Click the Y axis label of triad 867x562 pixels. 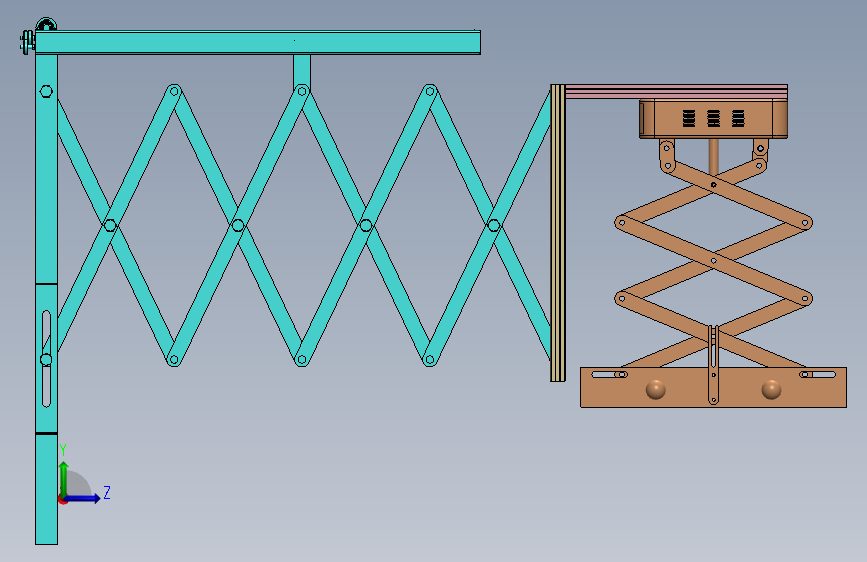tap(63, 449)
